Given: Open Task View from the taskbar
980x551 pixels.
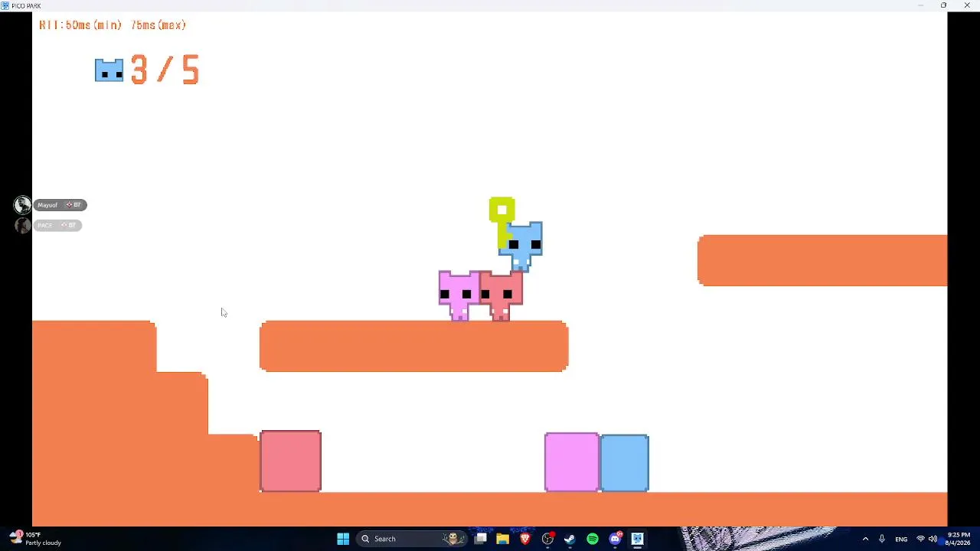Looking at the screenshot, I should tap(480, 539).
